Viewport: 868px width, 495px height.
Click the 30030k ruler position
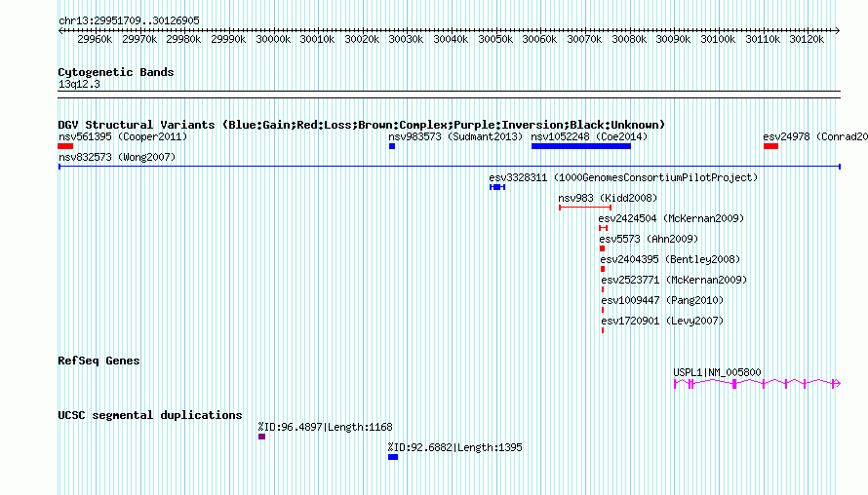[407, 39]
